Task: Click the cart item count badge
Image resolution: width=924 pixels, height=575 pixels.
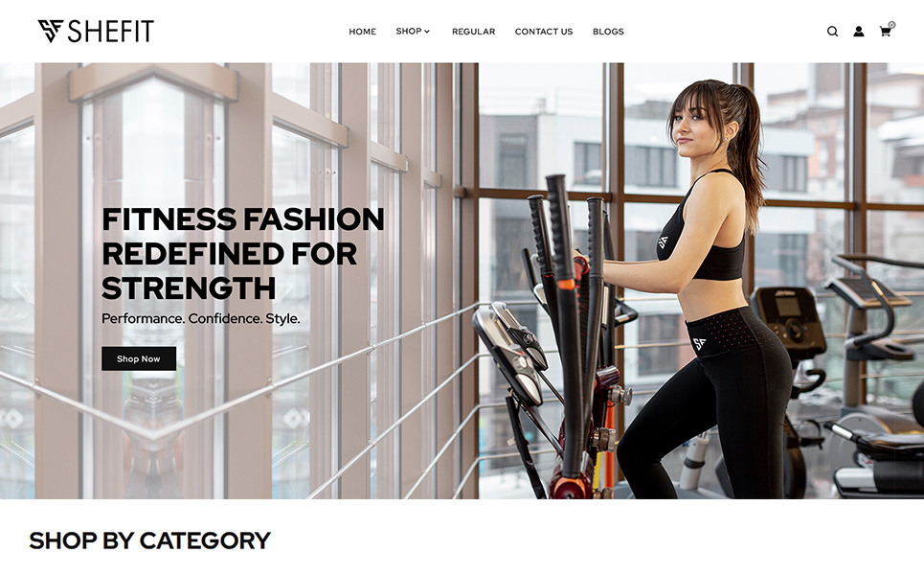Action: pos(891,25)
